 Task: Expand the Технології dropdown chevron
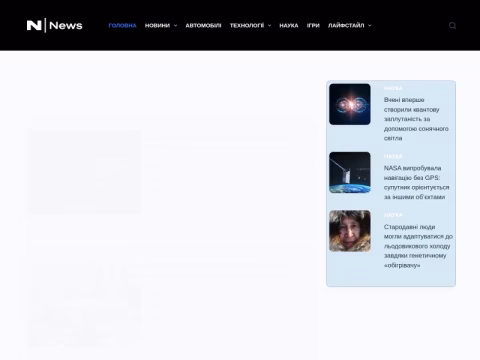click(x=269, y=26)
